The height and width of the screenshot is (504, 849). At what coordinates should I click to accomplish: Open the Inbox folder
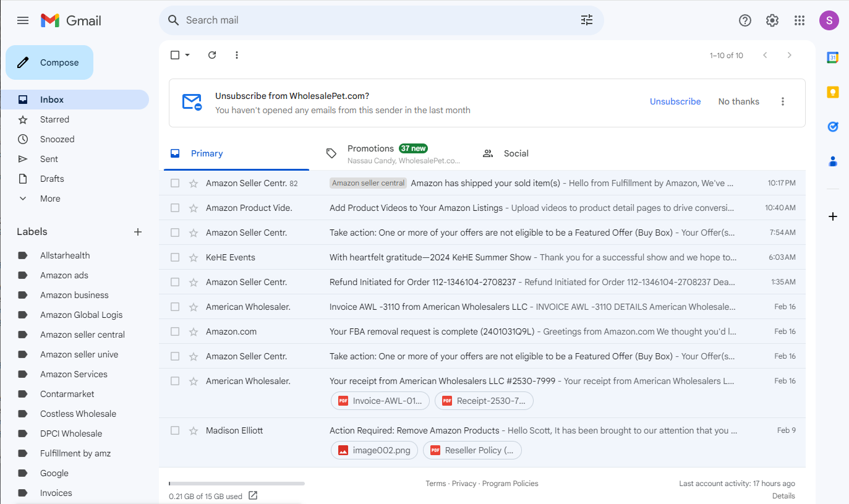(x=74, y=100)
